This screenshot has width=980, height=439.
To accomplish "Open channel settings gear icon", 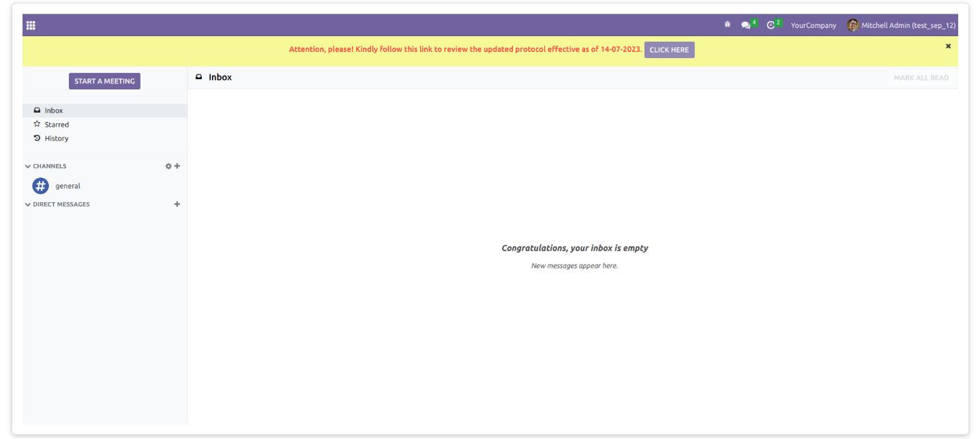I will pos(168,166).
